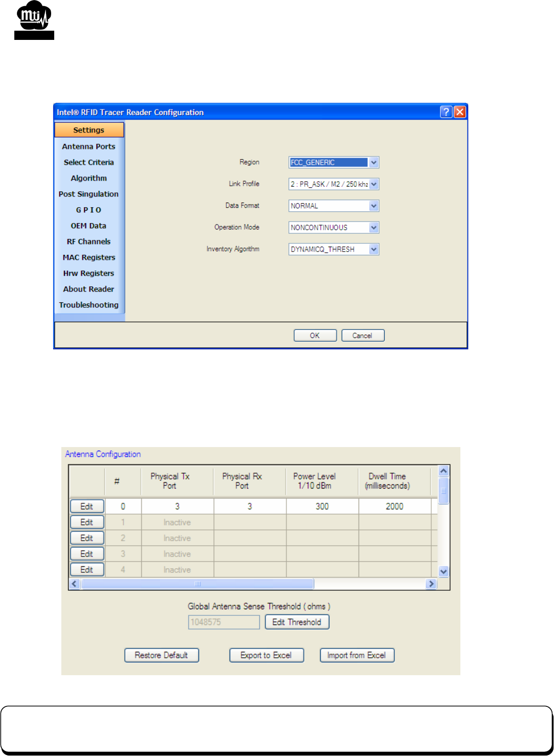Open the Antenna Ports section
The height and width of the screenshot is (756, 554).
(x=89, y=146)
